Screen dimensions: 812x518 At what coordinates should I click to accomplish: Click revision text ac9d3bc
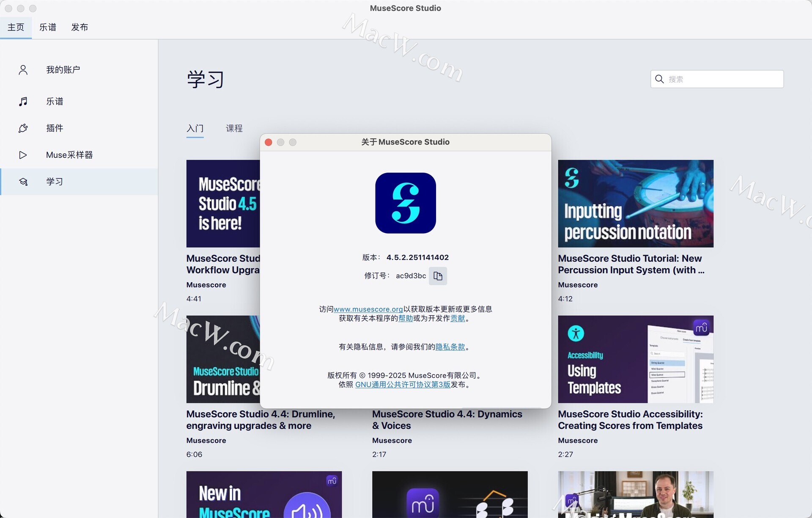coord(411,276)
